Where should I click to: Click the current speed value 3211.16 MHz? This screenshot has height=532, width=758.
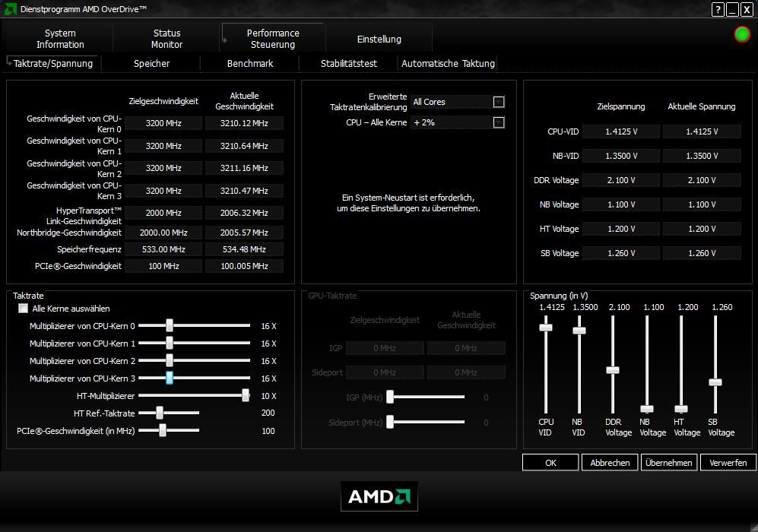(244, 168)
